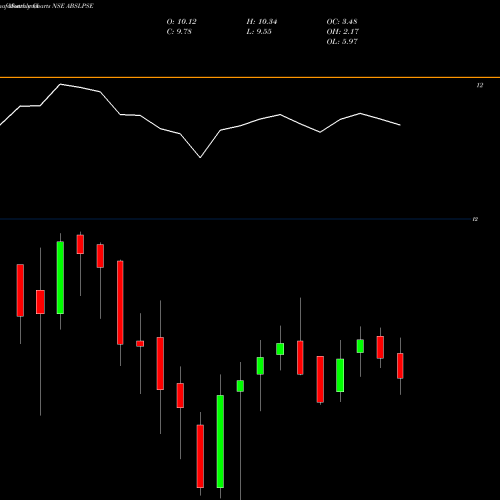Click the last red candle at the chart's end

click(x=400, y=366)
